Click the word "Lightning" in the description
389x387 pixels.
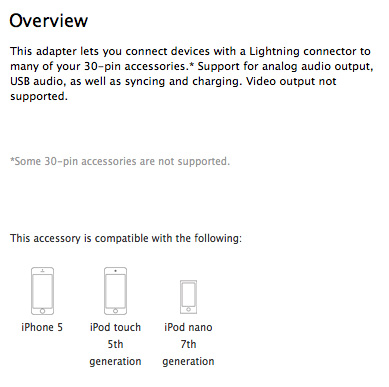pos(275,52)
